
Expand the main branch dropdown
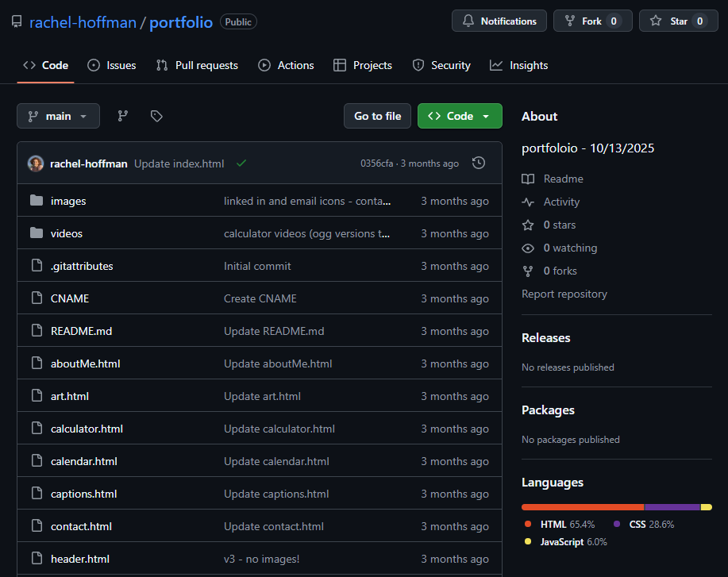pos(58,116)
